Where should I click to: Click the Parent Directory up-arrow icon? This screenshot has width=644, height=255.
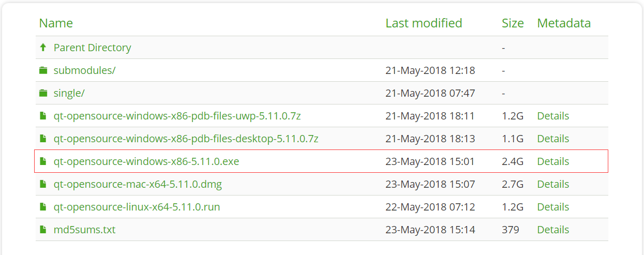click(x=43, y=48)
